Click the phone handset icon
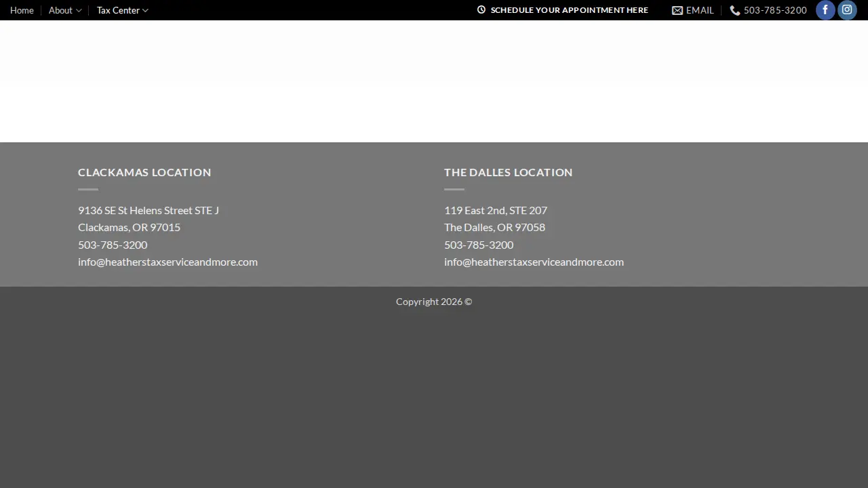 735,10
